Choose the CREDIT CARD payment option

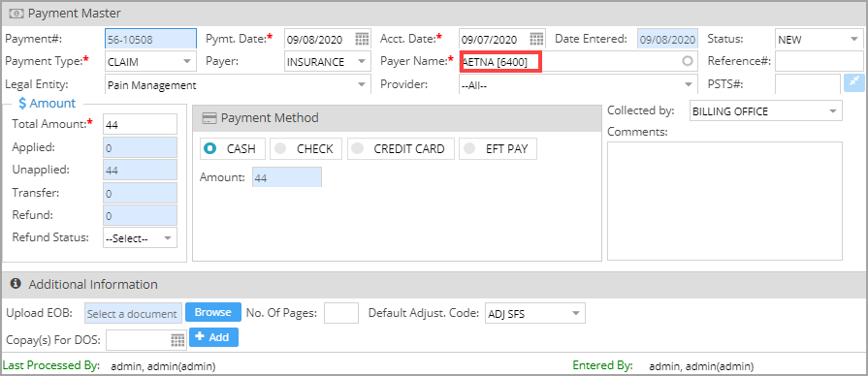pos(401,148)
